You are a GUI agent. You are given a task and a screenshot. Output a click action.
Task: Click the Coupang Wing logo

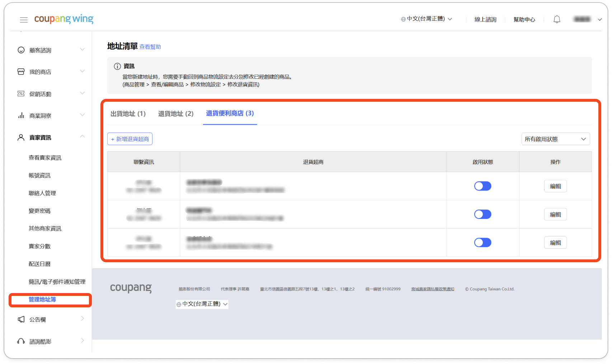tap(64, 19)
